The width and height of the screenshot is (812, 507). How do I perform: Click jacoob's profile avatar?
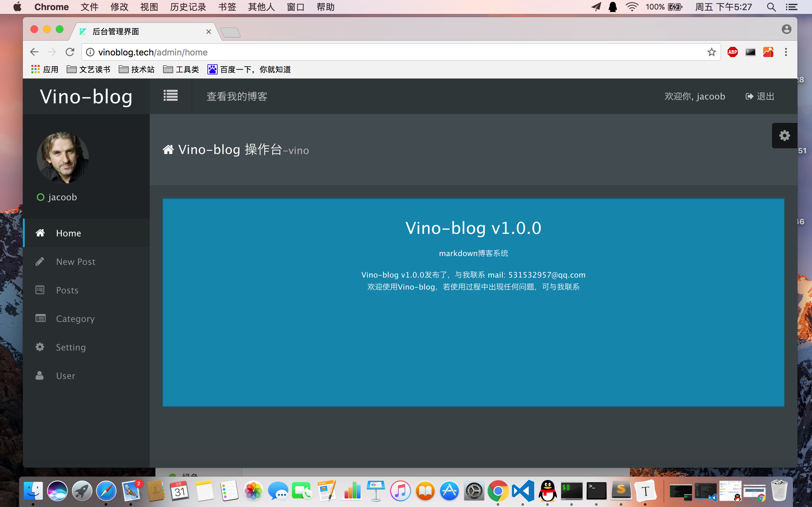(63, 157)
